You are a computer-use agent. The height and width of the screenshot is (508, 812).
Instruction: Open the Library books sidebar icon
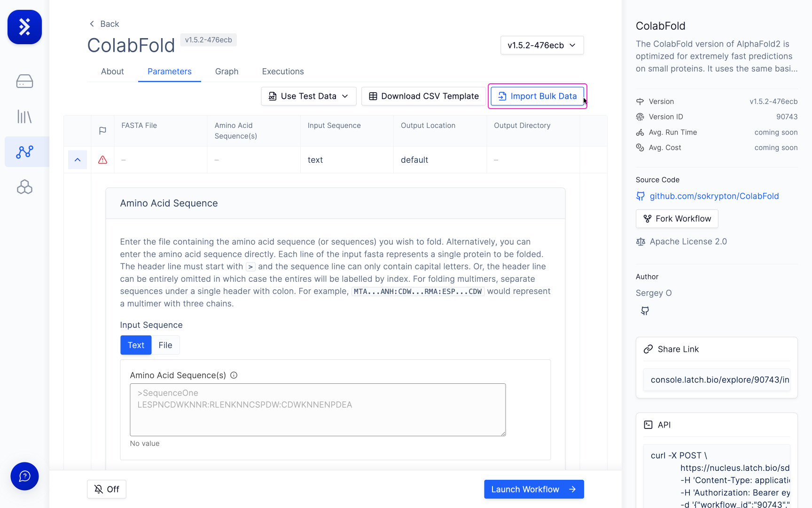coord(24,117)
